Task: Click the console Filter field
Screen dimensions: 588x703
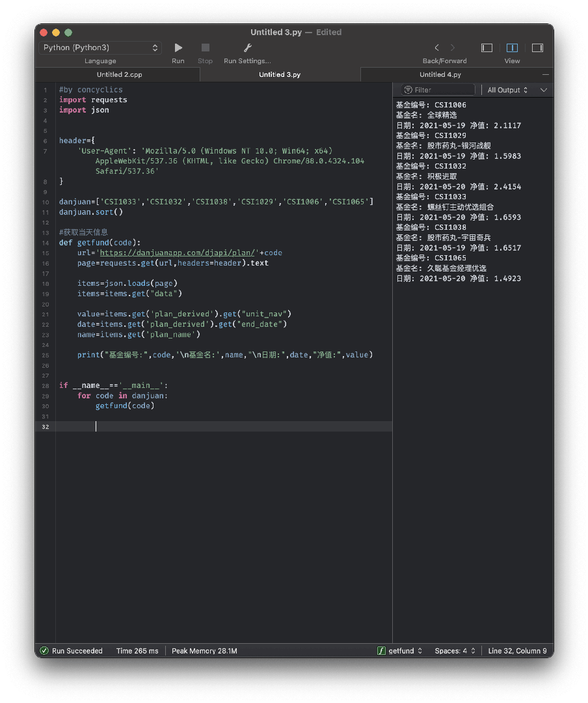Action: click(438, 90)
